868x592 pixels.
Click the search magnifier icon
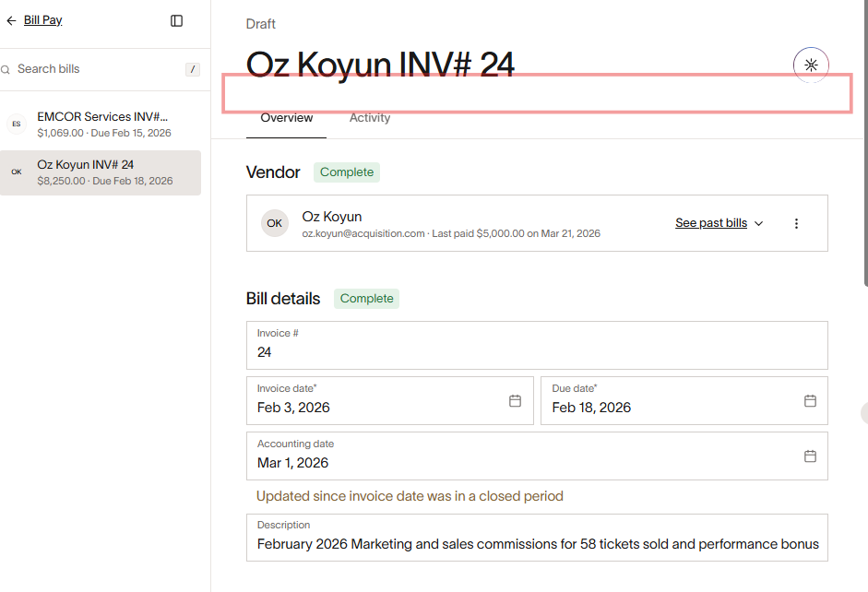tap(6, 69)
